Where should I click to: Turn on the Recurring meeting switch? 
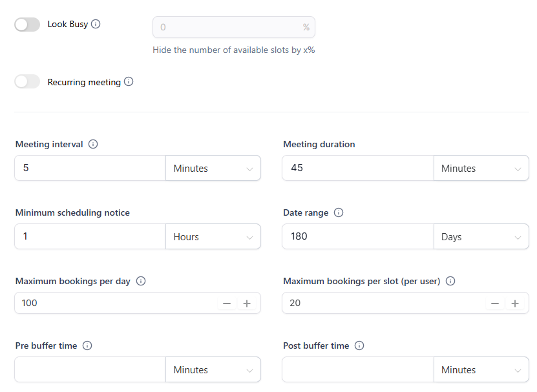point(27,81)
